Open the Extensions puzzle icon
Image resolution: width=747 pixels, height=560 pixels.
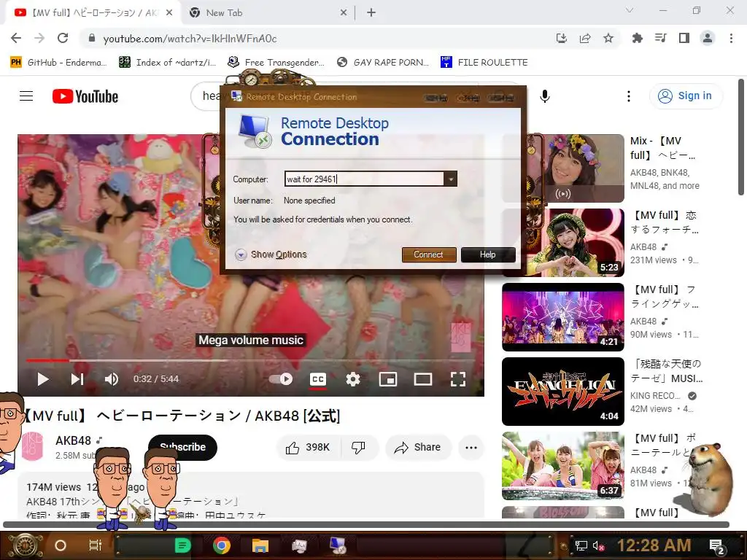tap(637, 38)
